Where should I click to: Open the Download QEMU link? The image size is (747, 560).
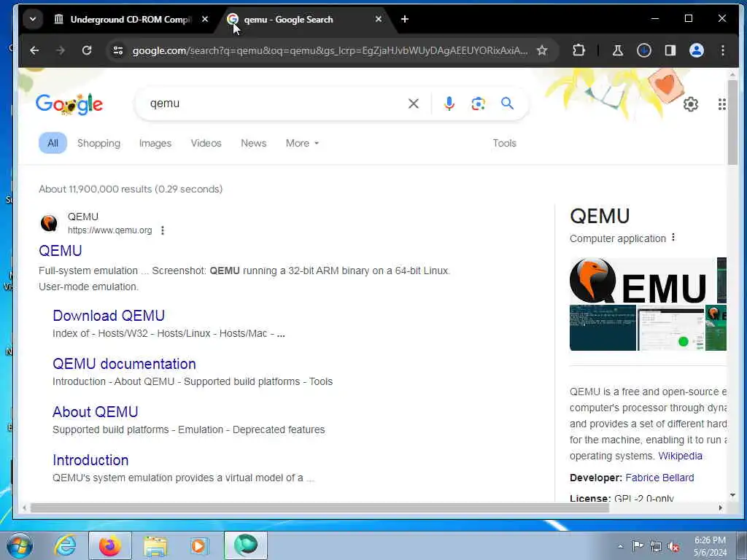coord(109,315)
